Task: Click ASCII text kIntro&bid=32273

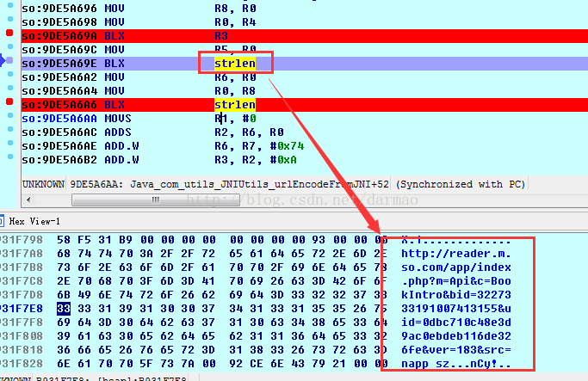Action: coord(456,295)
